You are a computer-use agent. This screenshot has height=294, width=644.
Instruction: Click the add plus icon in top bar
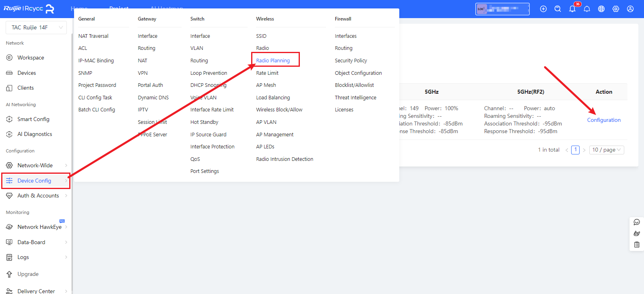coord(543,9)
